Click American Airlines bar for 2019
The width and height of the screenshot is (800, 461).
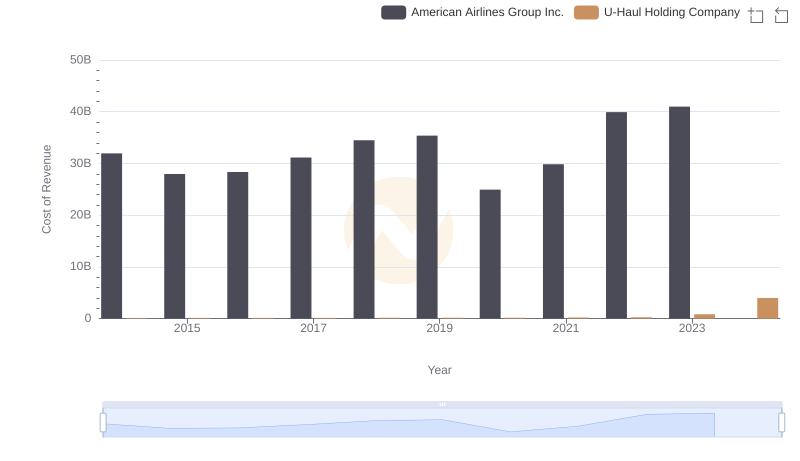tap(427, 227)
